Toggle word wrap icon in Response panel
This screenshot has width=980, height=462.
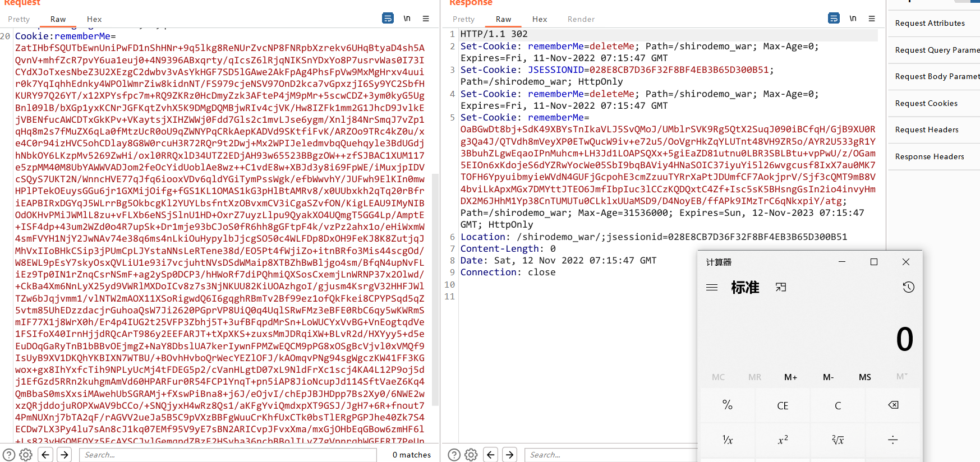click(834, 19)
